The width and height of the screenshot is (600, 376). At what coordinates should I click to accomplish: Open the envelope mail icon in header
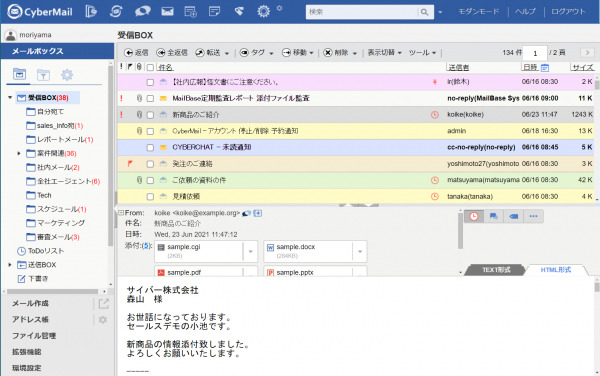pos(167,11)
